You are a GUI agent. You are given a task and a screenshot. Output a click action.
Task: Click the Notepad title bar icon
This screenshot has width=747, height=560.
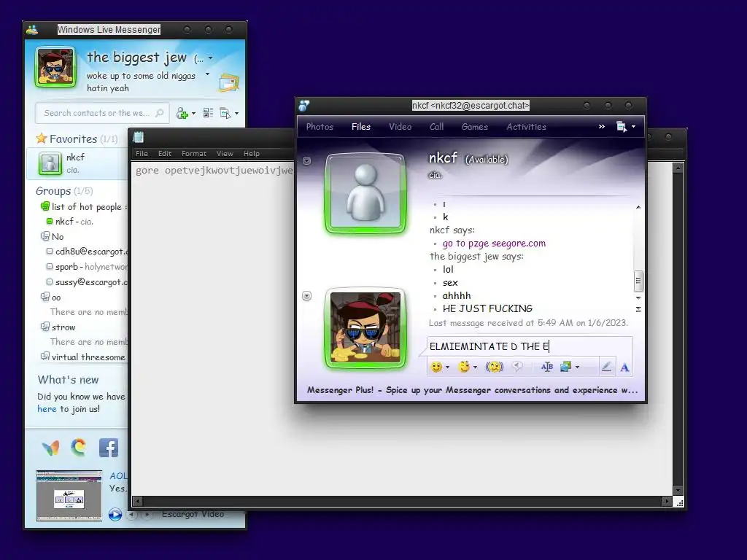coord(138,138)
